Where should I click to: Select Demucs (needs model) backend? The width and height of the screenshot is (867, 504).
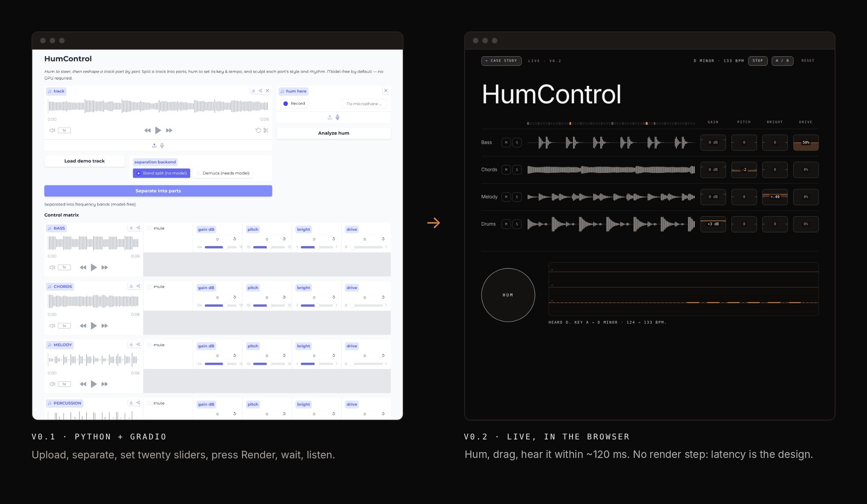click(223, 173)
